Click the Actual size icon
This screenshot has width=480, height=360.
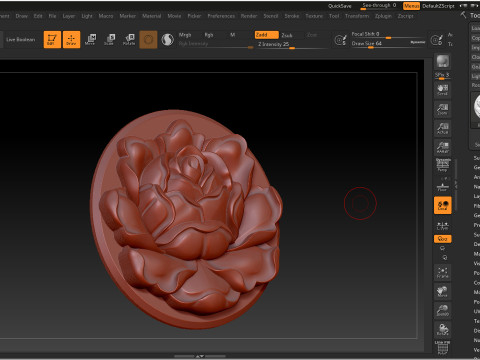(443, 128)
